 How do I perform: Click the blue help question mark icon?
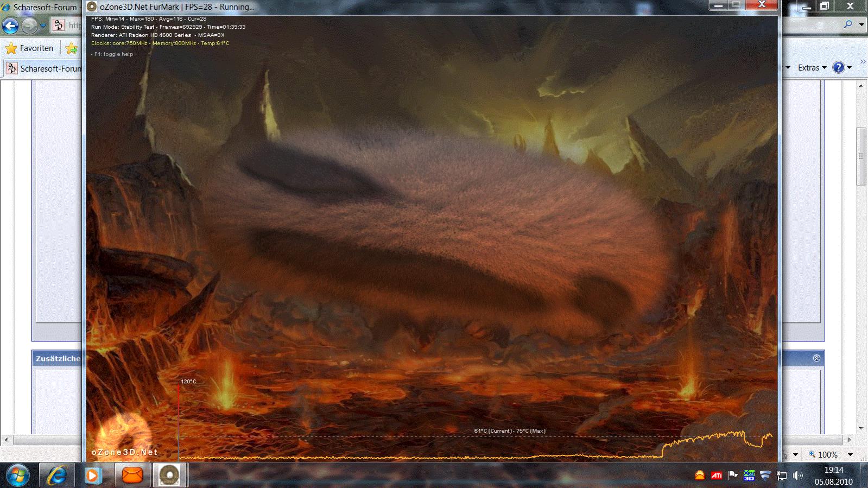pyautogui.click(x=839, y=67)
